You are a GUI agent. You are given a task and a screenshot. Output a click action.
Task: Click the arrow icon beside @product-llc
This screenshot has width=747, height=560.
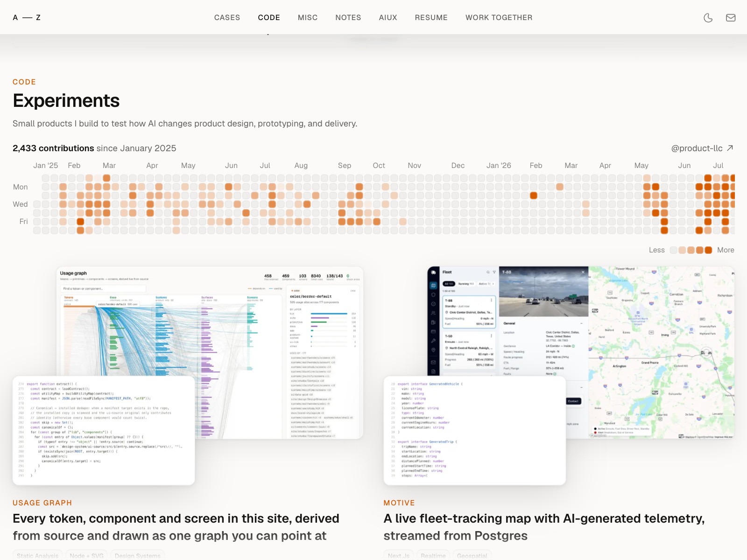(730, 148)
